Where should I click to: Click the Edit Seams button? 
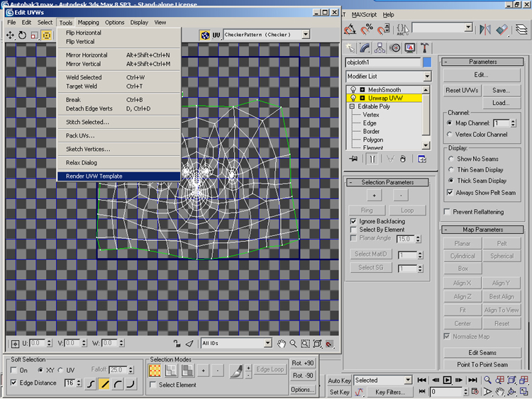pos(482,352)
